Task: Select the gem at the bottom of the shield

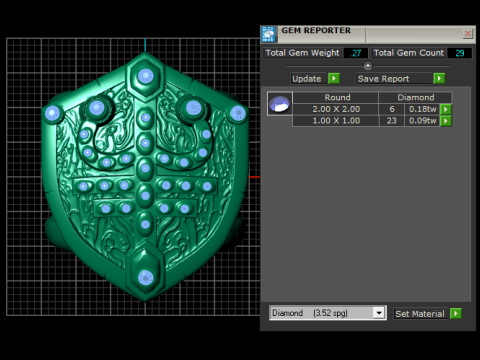Action: 145,278
